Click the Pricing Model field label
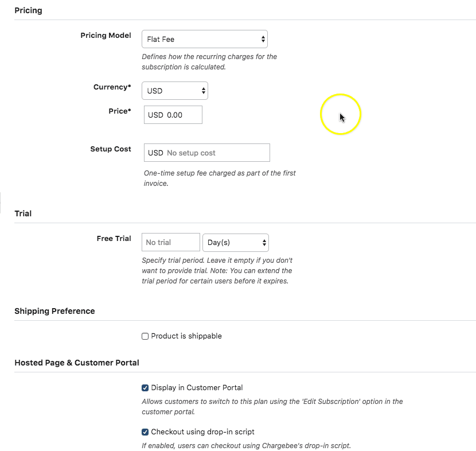 [106, 36]
